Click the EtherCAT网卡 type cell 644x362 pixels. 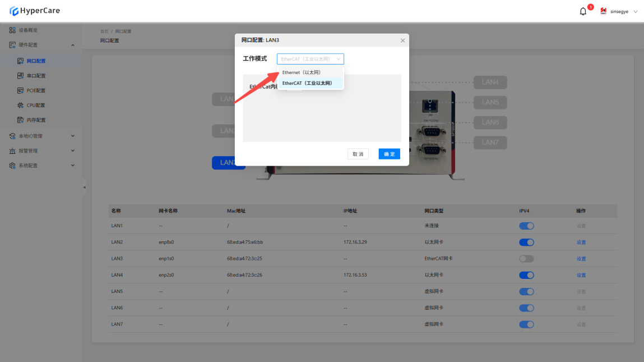(x=438, y=259)
